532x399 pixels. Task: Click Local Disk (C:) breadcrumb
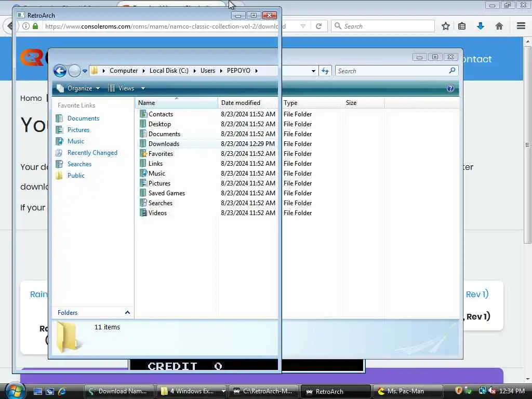click(x=169, y=71)
